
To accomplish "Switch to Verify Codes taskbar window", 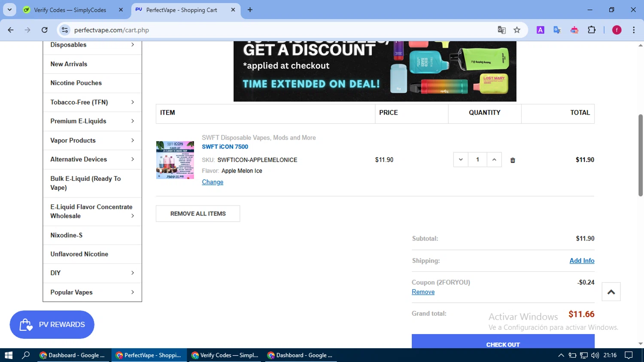I will (x=225, y=355).
